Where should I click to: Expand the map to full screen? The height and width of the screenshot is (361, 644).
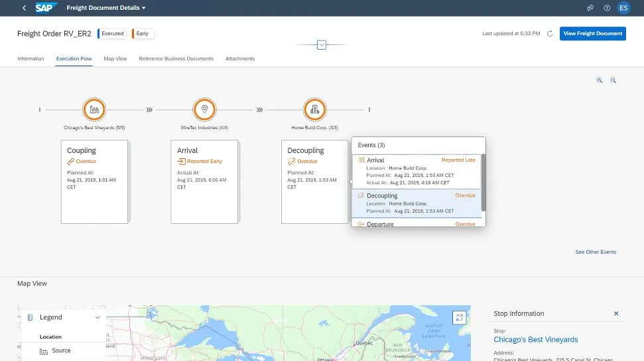459,317
